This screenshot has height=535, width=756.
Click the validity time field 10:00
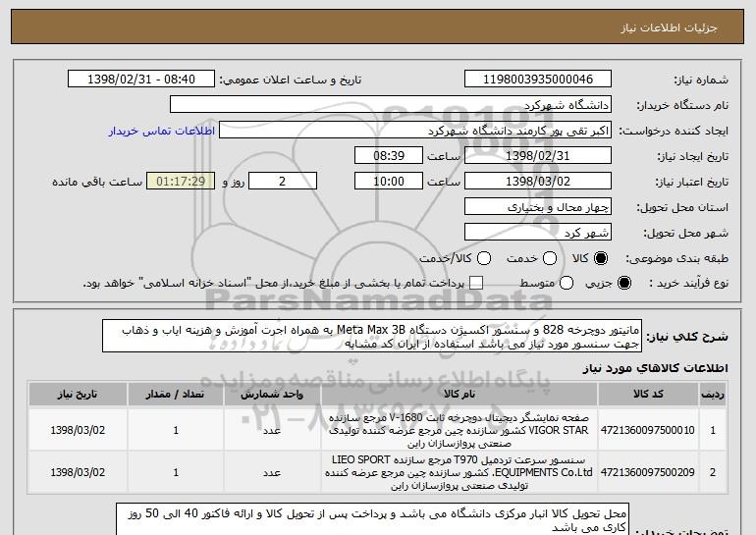click(x=389, y=182)
